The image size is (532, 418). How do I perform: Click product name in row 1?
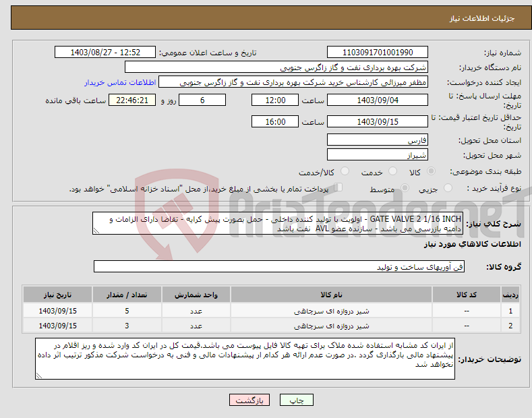[x=331, y=311]
